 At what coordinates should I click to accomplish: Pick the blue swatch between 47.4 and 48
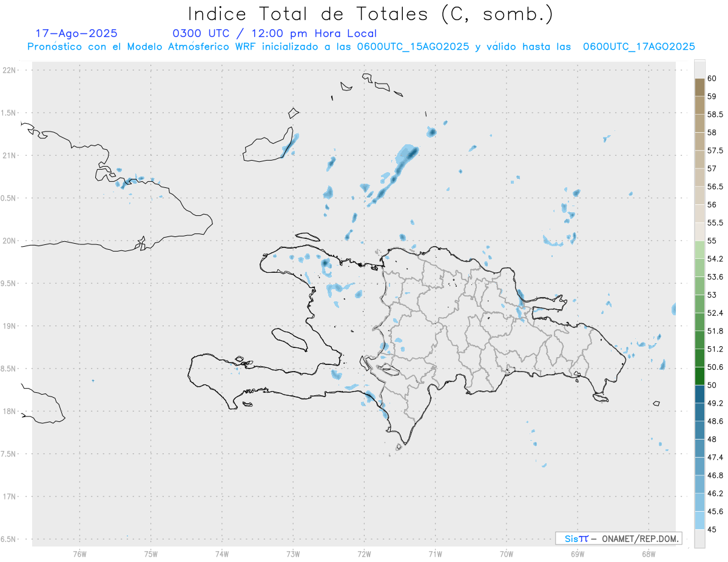699,448
